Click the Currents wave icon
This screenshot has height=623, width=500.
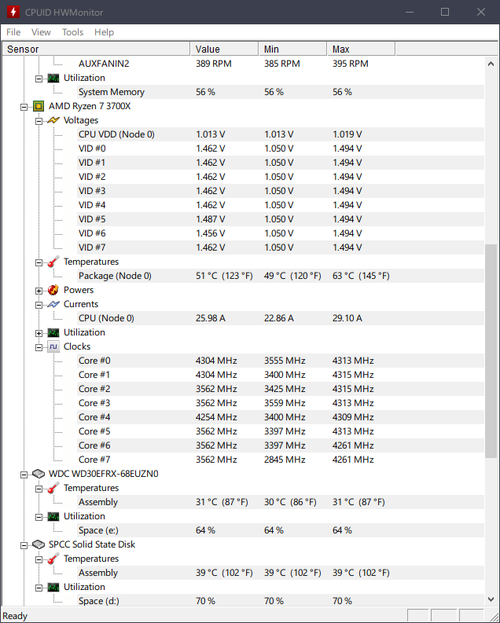(53, 304)
